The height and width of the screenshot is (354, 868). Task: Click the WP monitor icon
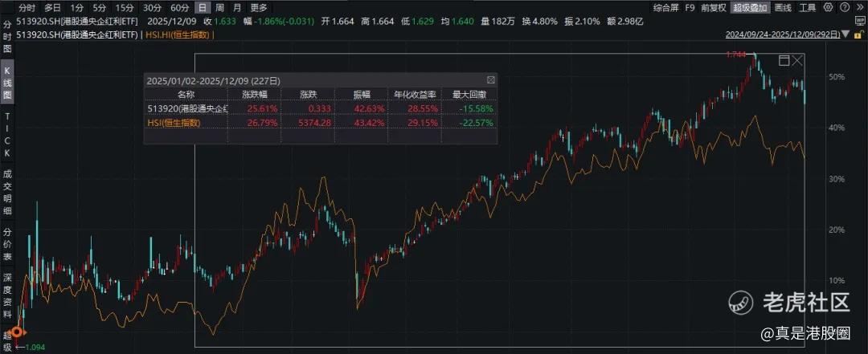[x=860, y=22]
